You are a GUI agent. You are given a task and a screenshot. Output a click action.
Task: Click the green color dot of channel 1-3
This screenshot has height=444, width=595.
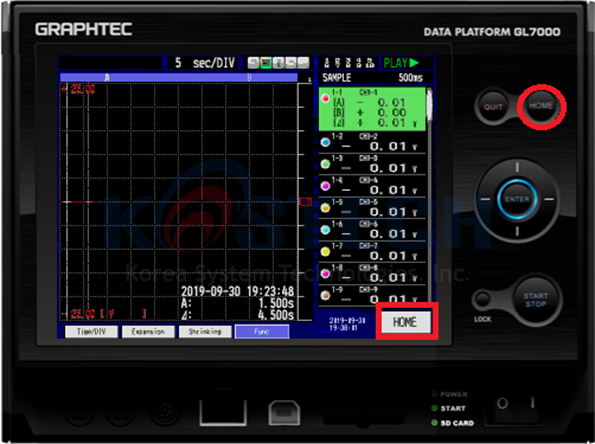pos(325,164)
